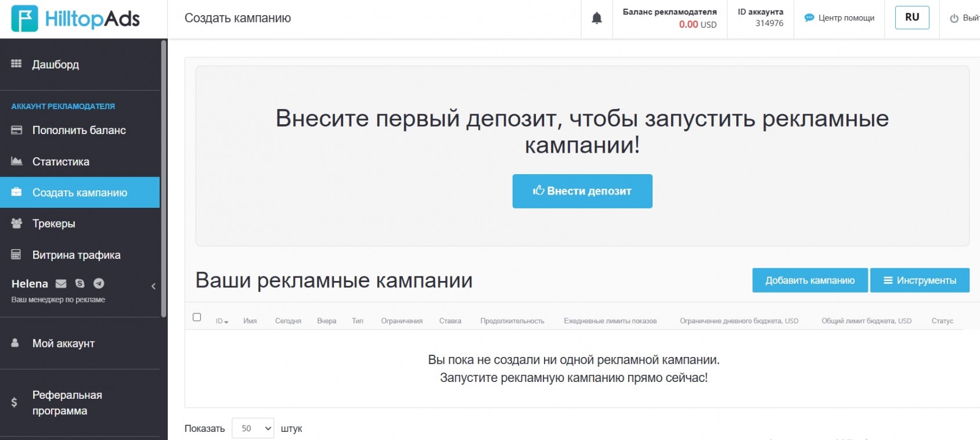
Task: Click the dollar icon beside Реферальная программа
Action: point(14,402)
